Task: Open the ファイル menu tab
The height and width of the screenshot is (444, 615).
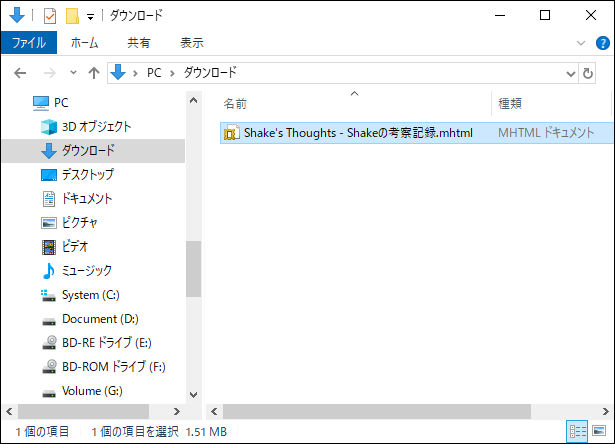Action: pos(29,42)
